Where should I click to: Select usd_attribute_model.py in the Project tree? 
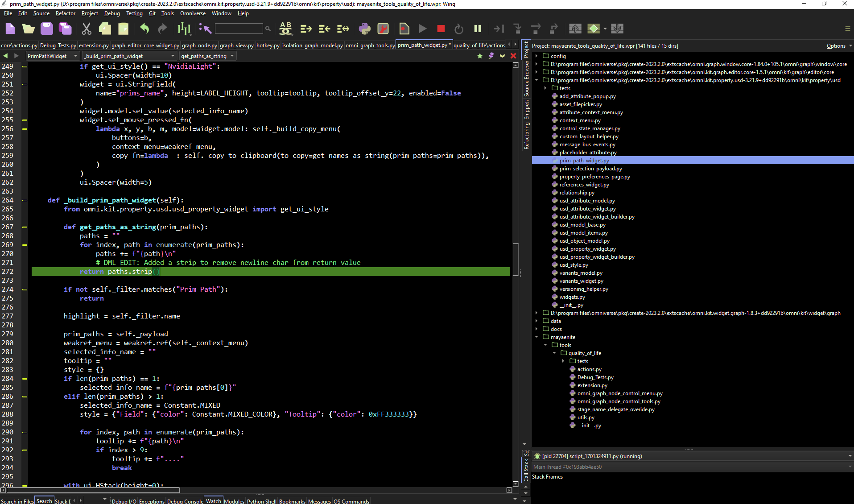tap(587, 200)
